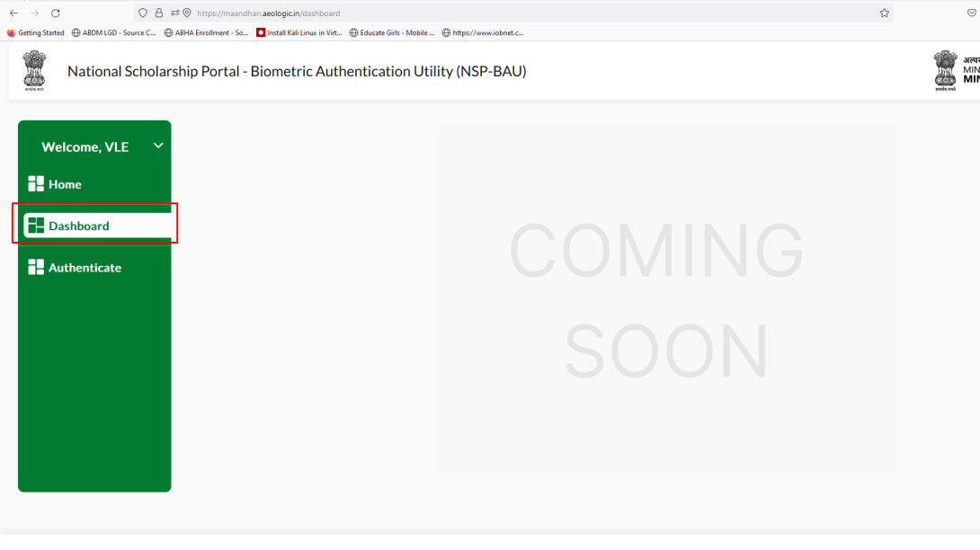Screen dimensions: 980x550
Task: Click the Welcome, VLE label
Action: 85,146
